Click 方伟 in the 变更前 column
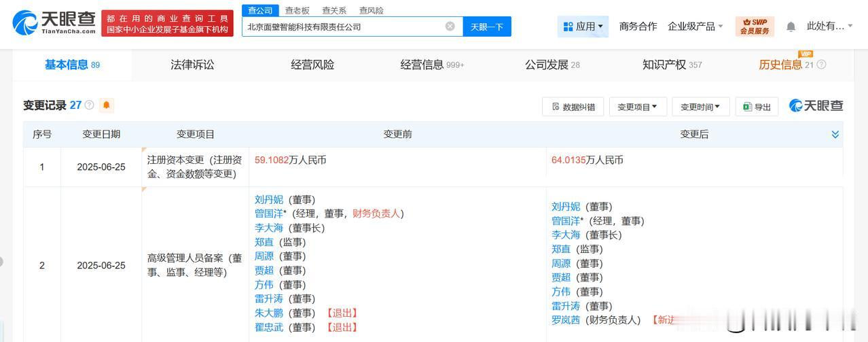 (x=264, y=285)
